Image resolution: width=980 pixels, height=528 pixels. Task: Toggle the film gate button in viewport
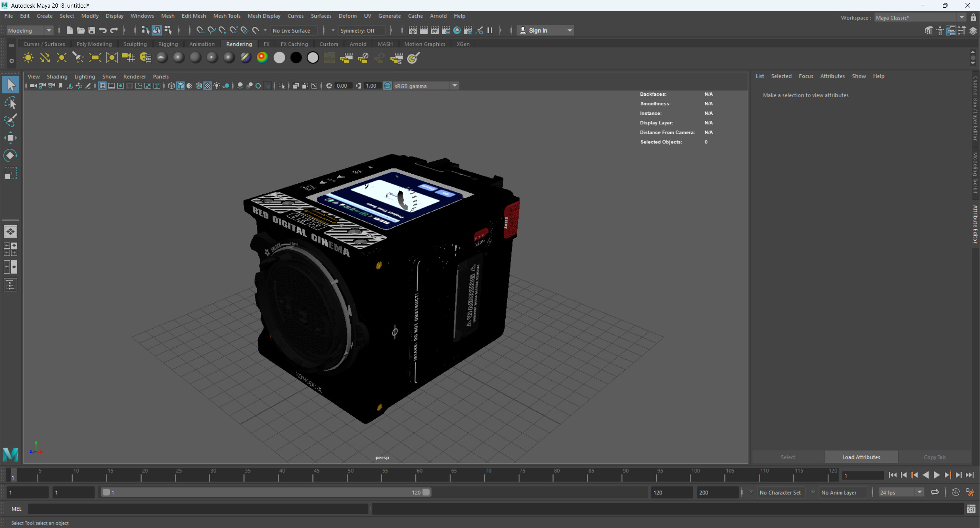point(111,86)
